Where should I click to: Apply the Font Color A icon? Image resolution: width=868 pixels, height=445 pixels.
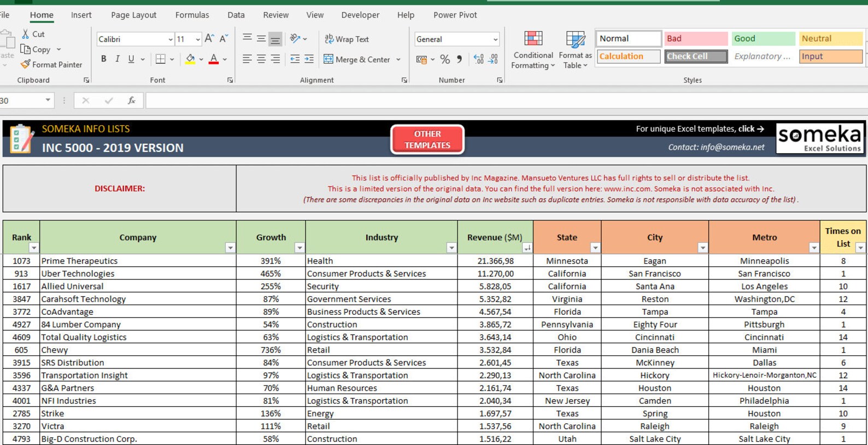coord(214,59)
